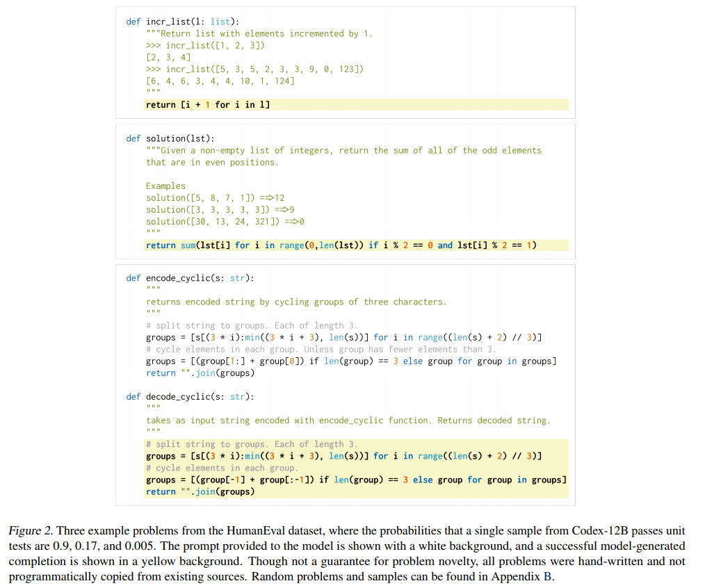Click the 'Examples' heading in the solution docstring
This screenshot has height=588, width=705.
coord(165,186)
